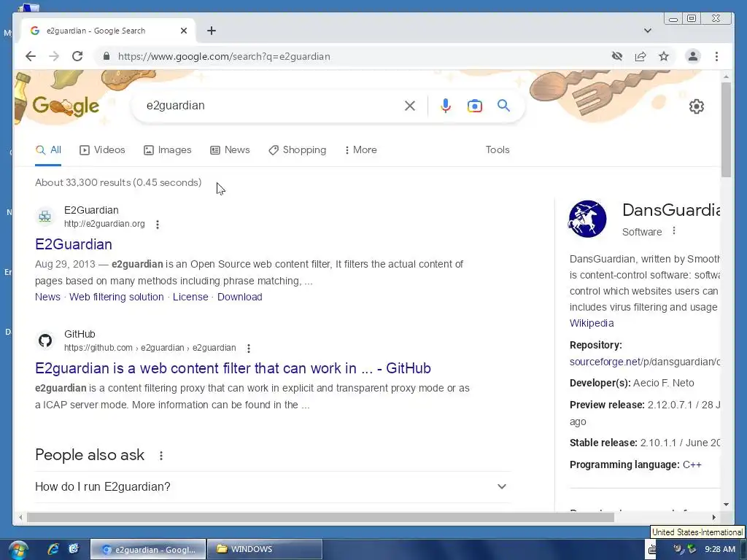Click the browser address bar URL
The width and height of the screenshot is (747, 560).
tap(224, 56)
